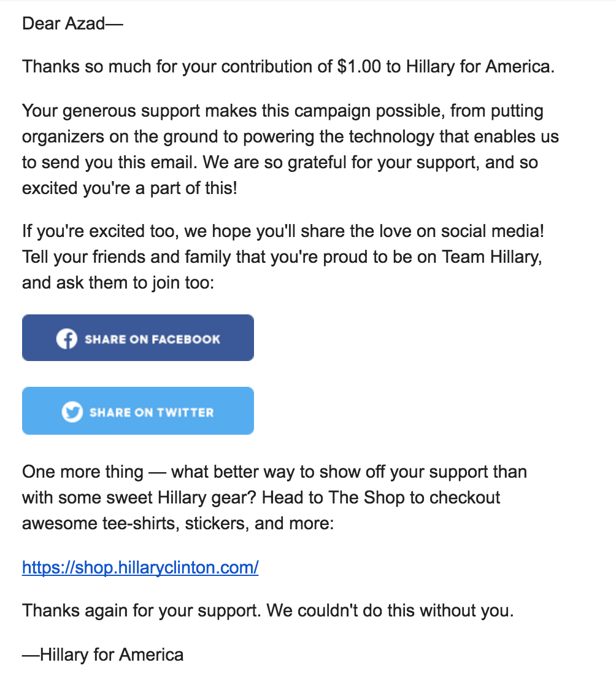Click the Twitter bird icon
616x684 pixels.
[x=72, y=412]
